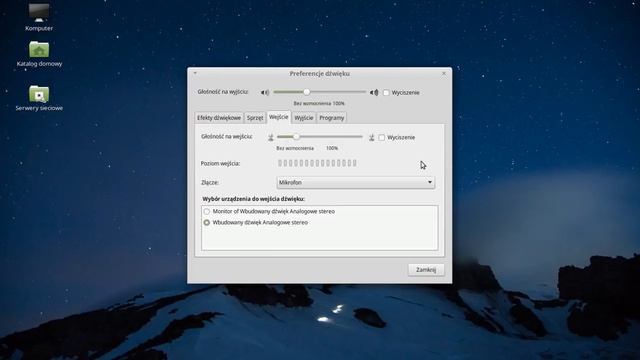This screenshot has height=360, width=640.
Task: Enable the Wyciszenie checkbox in the Wejście tab
Action: 382,138
